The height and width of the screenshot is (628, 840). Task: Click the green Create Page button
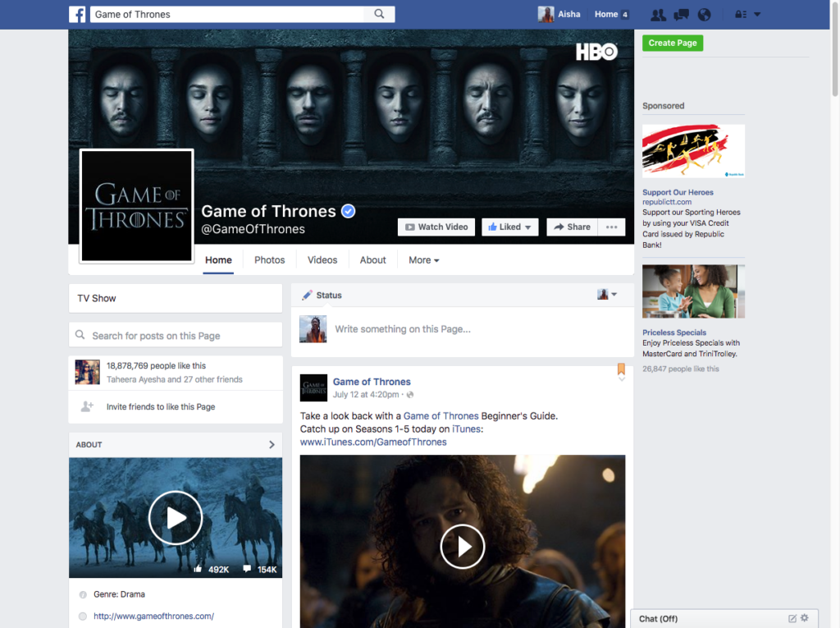[x=673, y=44]
